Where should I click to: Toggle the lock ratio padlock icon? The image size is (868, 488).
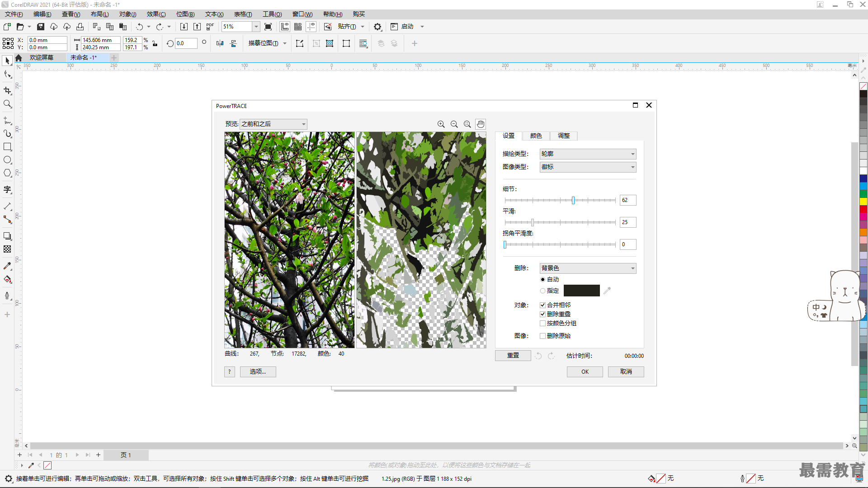[155, 43]
